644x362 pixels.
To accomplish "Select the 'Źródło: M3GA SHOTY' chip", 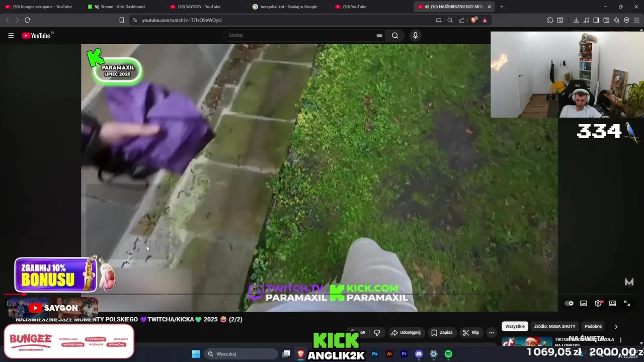I will (554, 326).
